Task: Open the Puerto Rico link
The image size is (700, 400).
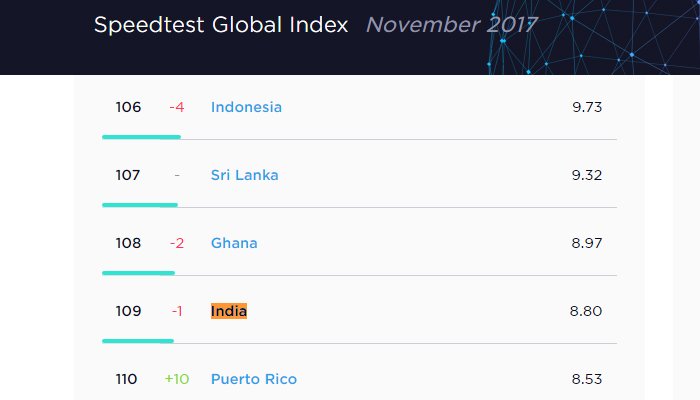Action: click(253, 379)
